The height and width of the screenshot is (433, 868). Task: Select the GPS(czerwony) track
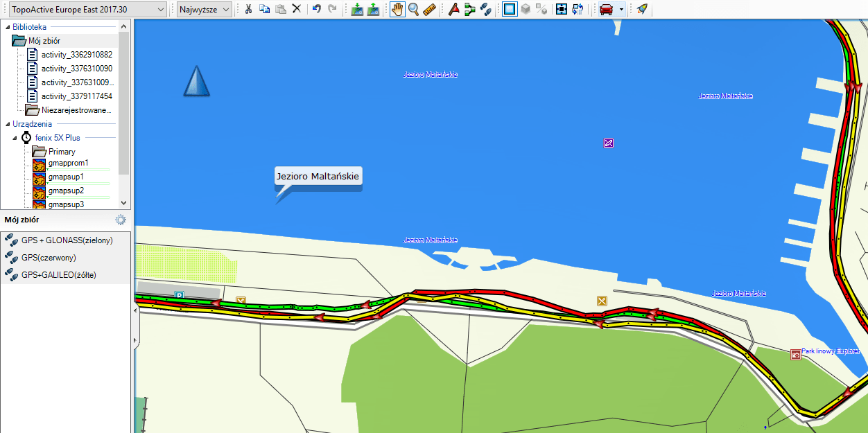[65, 257]
